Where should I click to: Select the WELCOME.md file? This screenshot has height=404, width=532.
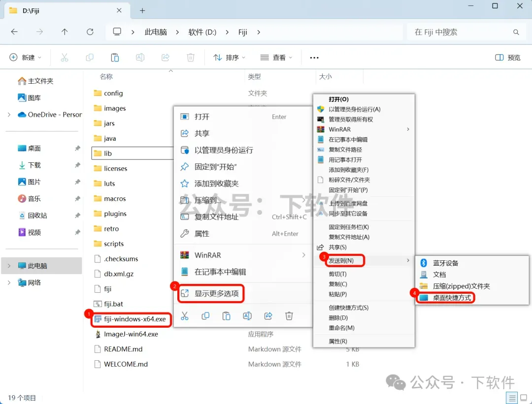pos(121,364)
